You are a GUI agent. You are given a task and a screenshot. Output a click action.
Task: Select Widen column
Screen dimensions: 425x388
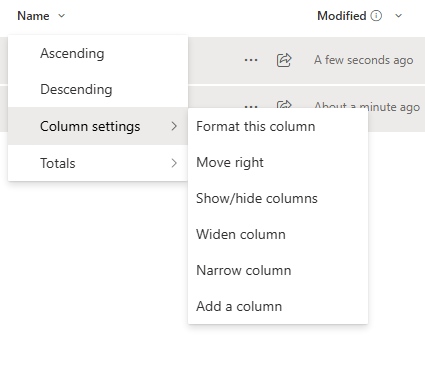278,234
